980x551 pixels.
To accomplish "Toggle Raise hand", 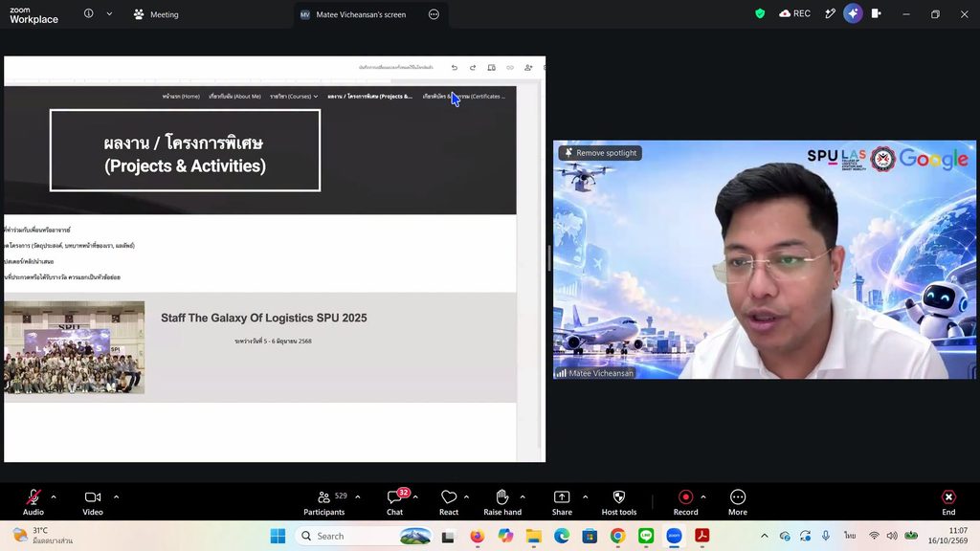I will (502, 501).
